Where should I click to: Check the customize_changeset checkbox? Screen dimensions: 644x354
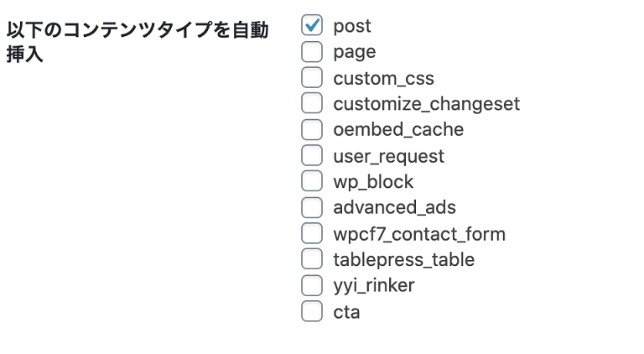coord(312,104)
